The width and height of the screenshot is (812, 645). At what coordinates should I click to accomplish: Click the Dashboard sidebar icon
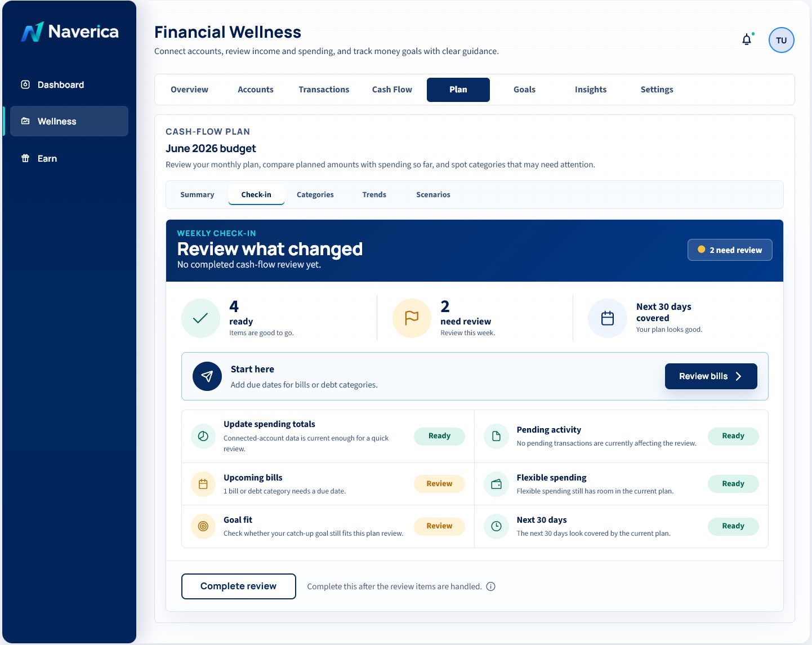point(25,84)
